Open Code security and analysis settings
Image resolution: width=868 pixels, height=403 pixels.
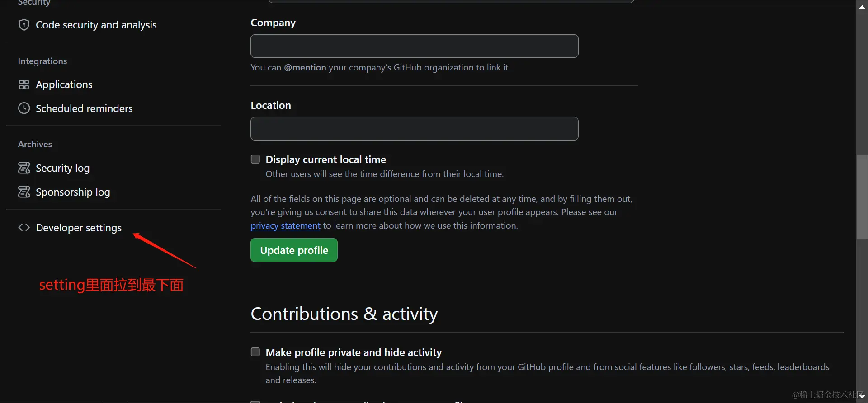[x=96, y=25]
